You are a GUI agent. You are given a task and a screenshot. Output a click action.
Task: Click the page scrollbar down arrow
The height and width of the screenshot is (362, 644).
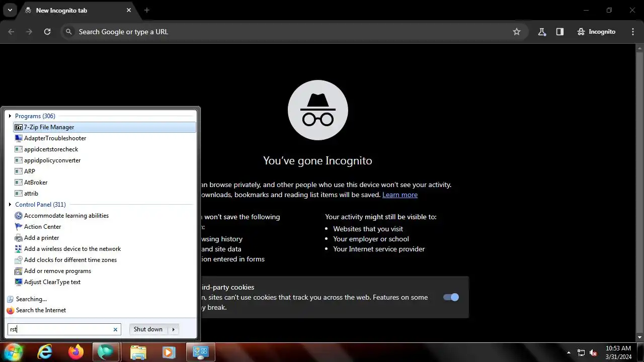click(x=640, y=337)
